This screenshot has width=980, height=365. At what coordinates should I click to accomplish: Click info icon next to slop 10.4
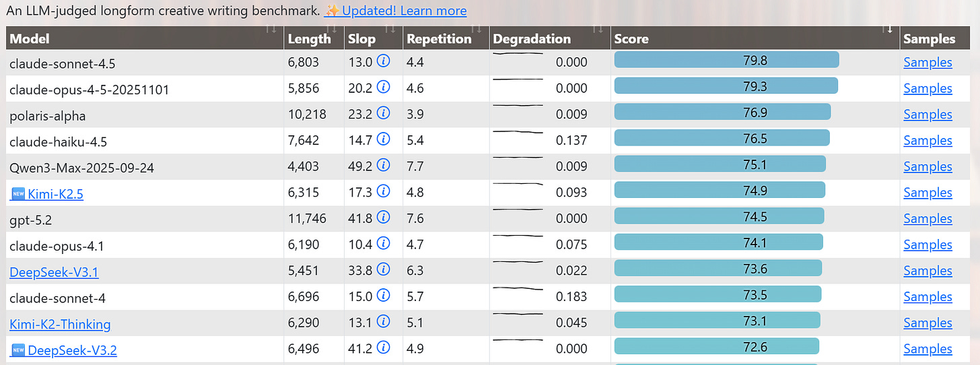[384, 244]
